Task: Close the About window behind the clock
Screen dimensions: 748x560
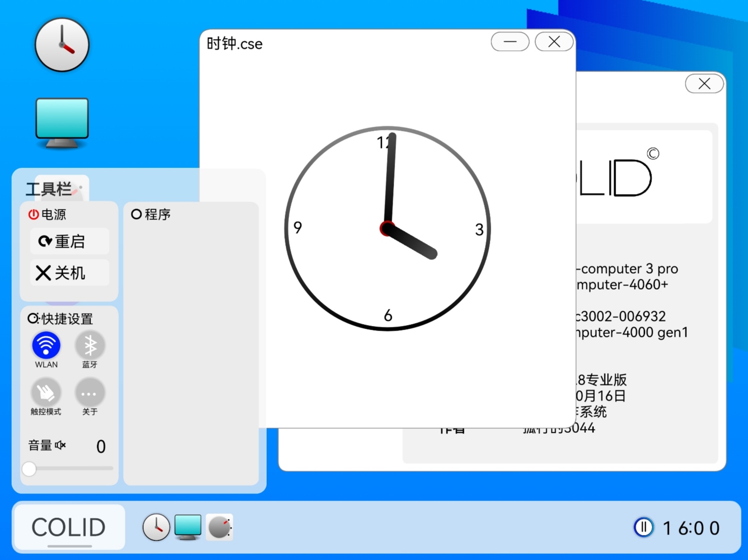Action: (704, 84)
